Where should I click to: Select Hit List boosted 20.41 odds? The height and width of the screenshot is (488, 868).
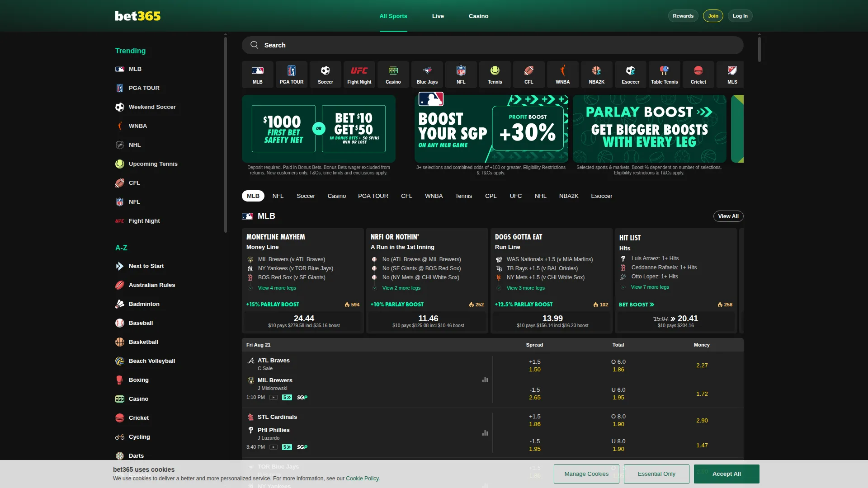click(676, 321)
